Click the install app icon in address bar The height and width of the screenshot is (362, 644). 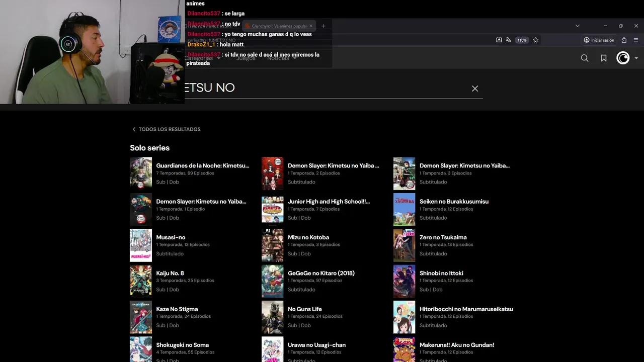click(499, 40)
